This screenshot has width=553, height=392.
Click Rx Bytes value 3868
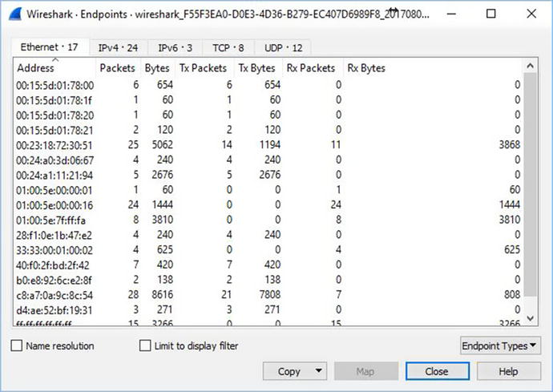point(509,145)
